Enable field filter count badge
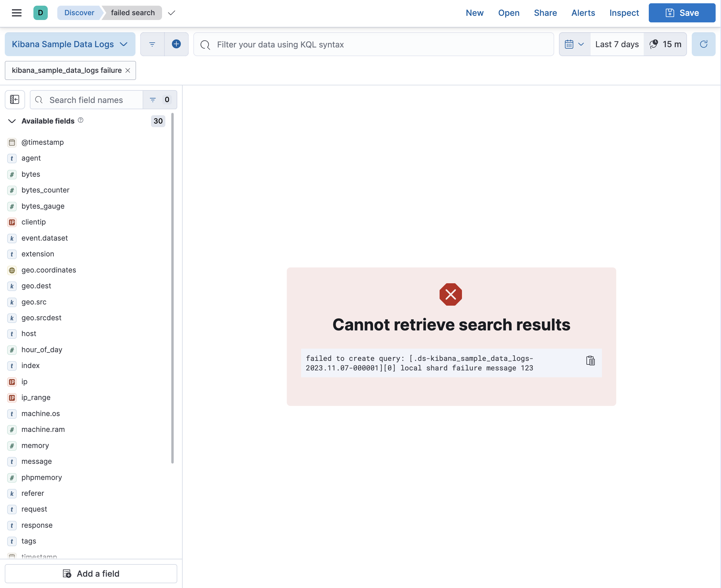 [167, 100]
